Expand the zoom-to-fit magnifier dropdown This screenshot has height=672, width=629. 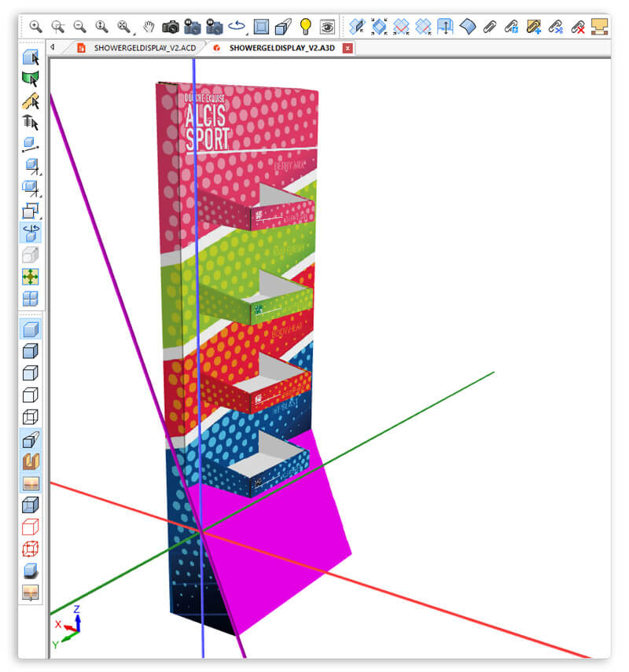[126, 26]
